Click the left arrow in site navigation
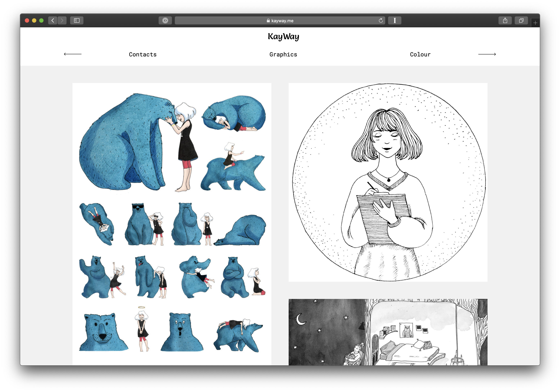 click(x=73, y=54)
